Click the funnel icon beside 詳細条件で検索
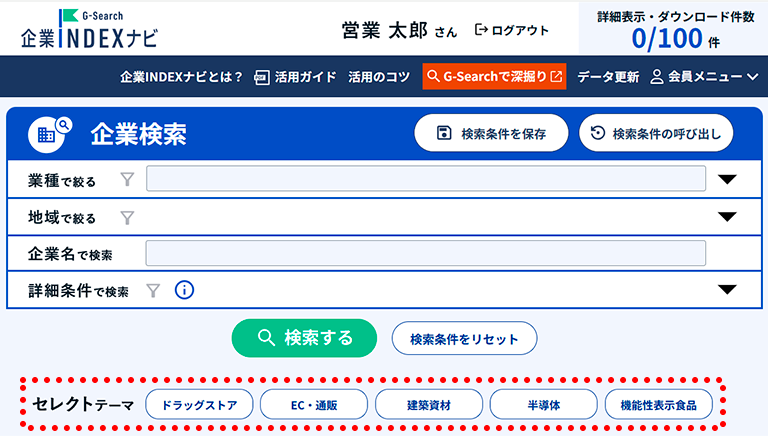The width and height of the screenshot is (768, 436). [x=153, y=291]
